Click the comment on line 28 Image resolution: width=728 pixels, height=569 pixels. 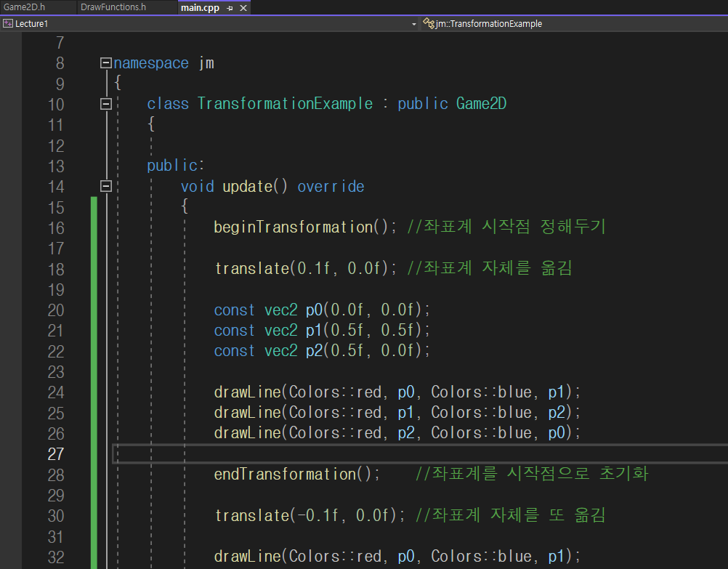tap(532, 474)
